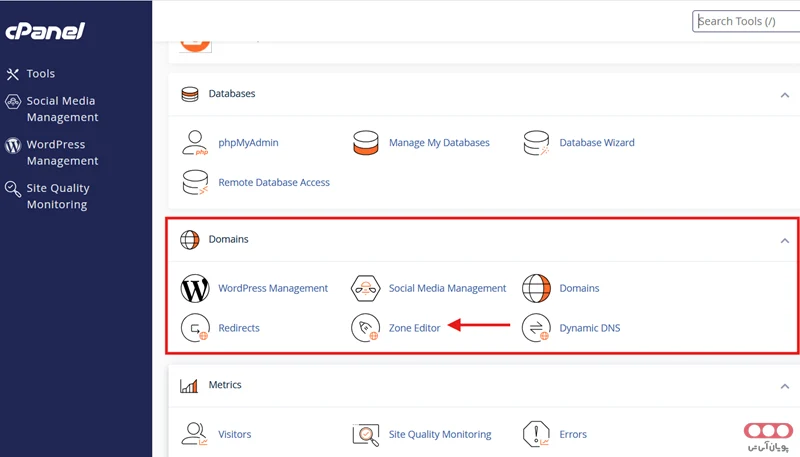Click the Domains tool globe icon
800x457 pixels.
pos(536,289)
